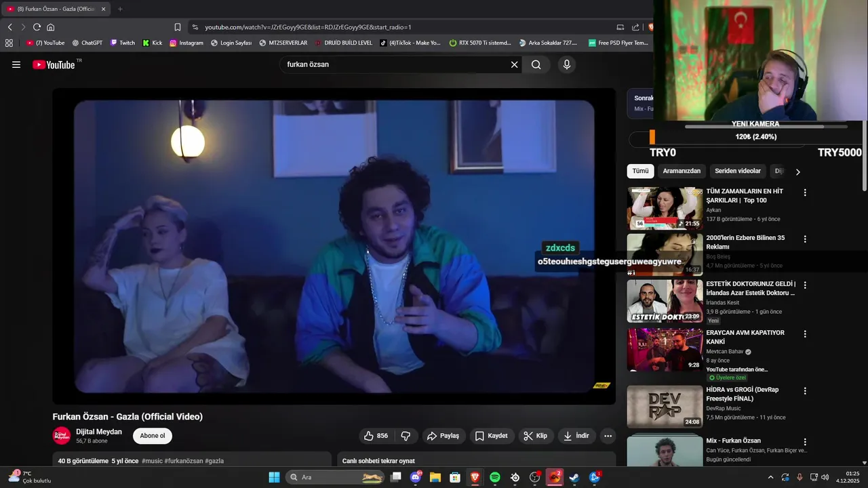Open the more actions three-dot button under video

point(608,436)
